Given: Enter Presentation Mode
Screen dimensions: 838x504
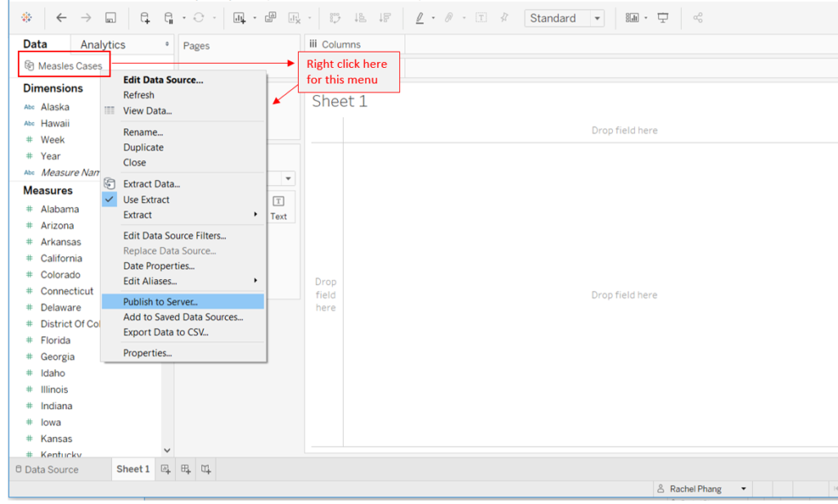Looking at the screenshot, I should tap(663, 17).
